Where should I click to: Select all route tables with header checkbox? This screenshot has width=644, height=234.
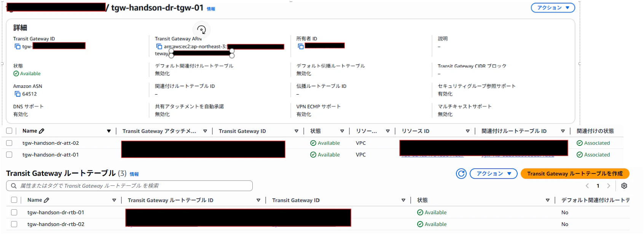pos(14,200)
